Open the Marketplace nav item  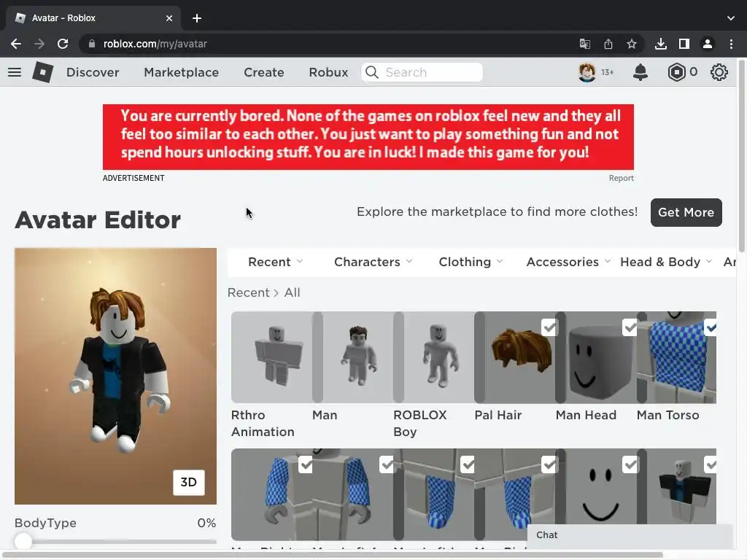(182, 72)
